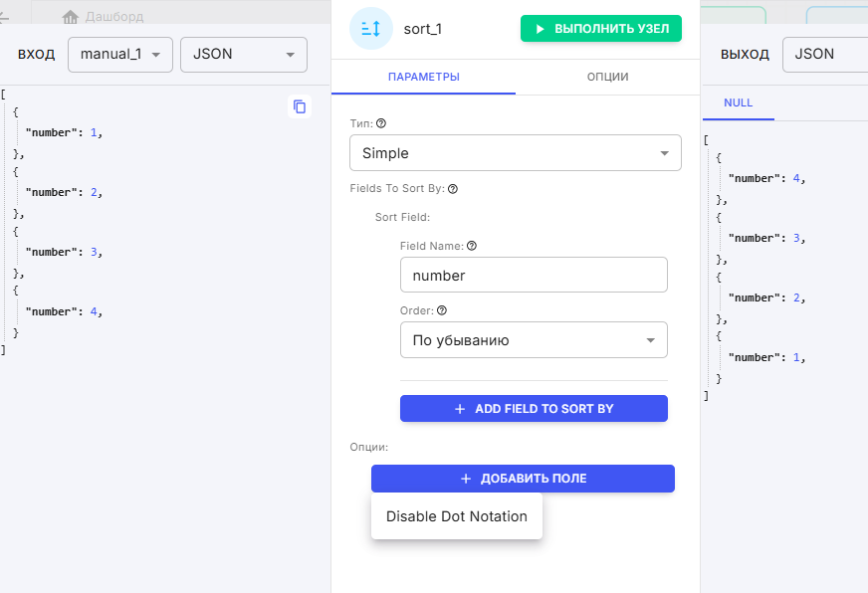Image resolution: width=868 pixels, height=593 pixels.
Task: Click the home icon beside Дашборд
Action: pyautogui.click(x=71, y=17)
